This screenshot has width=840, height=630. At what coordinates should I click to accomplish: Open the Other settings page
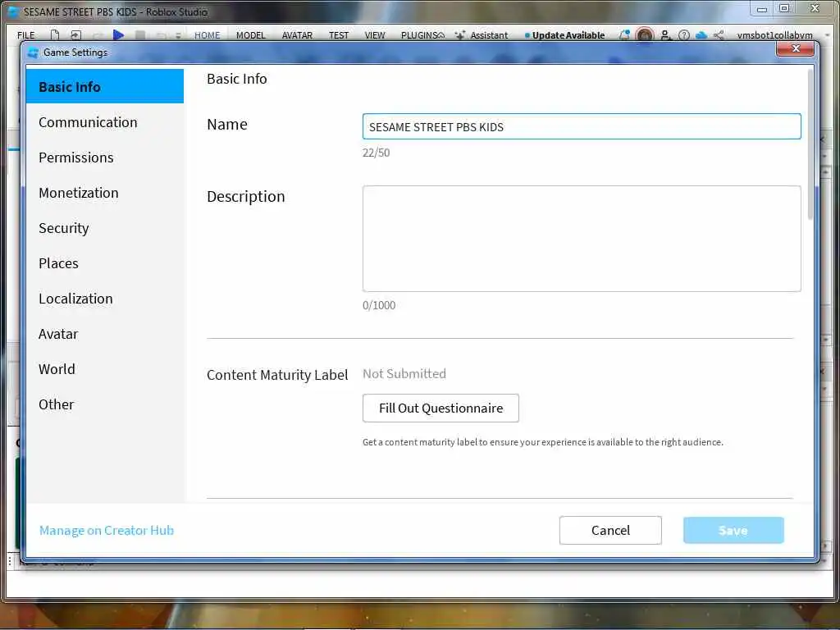[105, 404]
